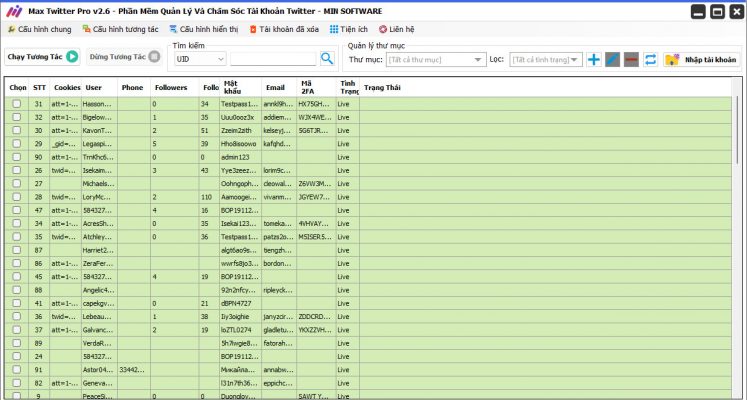The width and height of the screenshot is (747, 400).
Task: Click the Mật khẩu column header
Action: coord(240,88)
